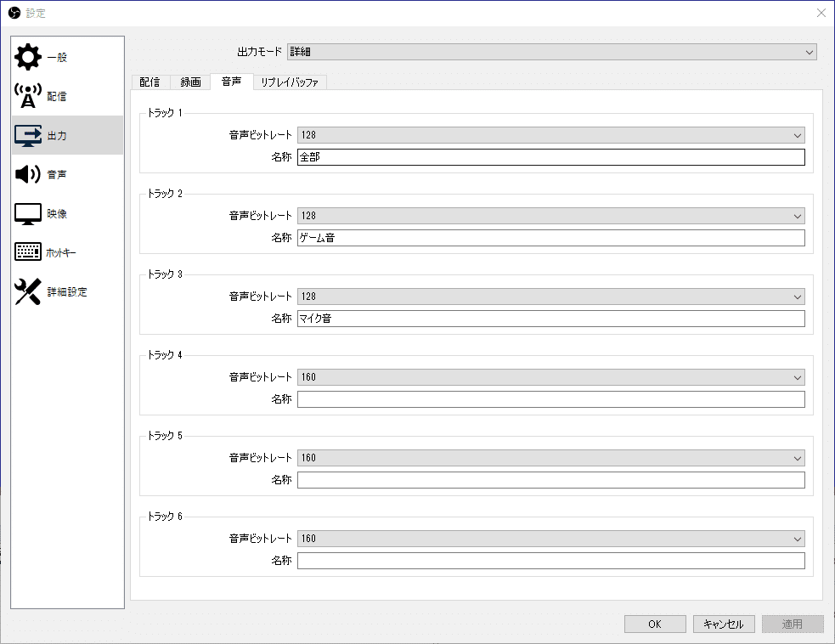Expand the トラック 1 音声ビットレート dropdown
The width and height of the screenshot is (835, 644).
click(550, 135)
